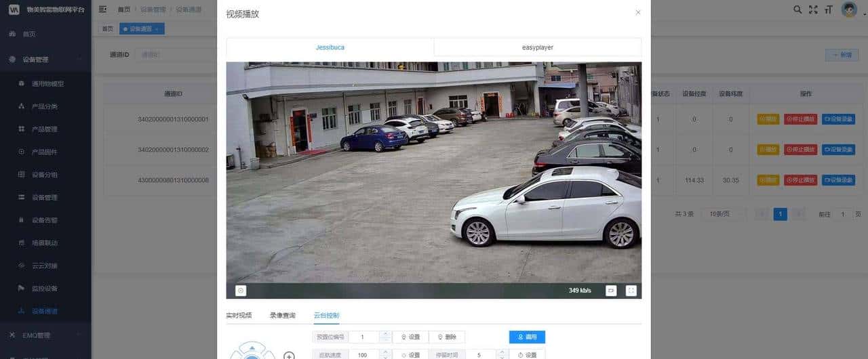Click channel ID 34020000001310000001 cell

tap(173, 119)
